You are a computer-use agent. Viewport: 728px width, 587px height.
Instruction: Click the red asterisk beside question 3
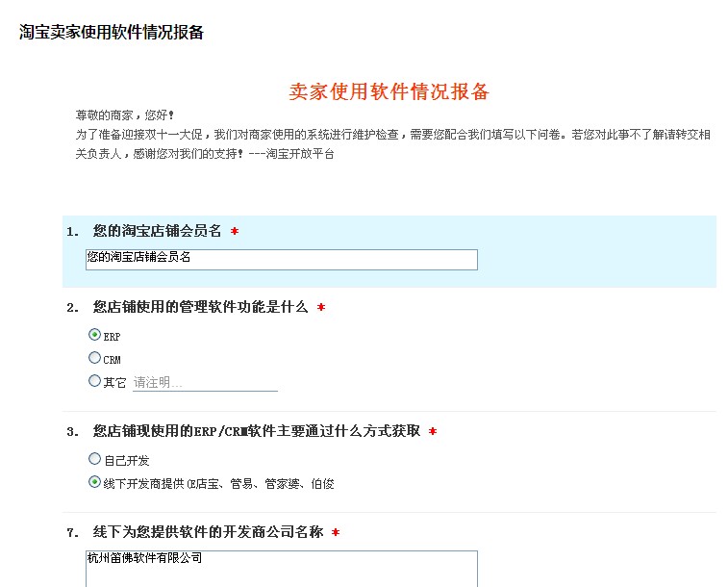pos(433,431)
